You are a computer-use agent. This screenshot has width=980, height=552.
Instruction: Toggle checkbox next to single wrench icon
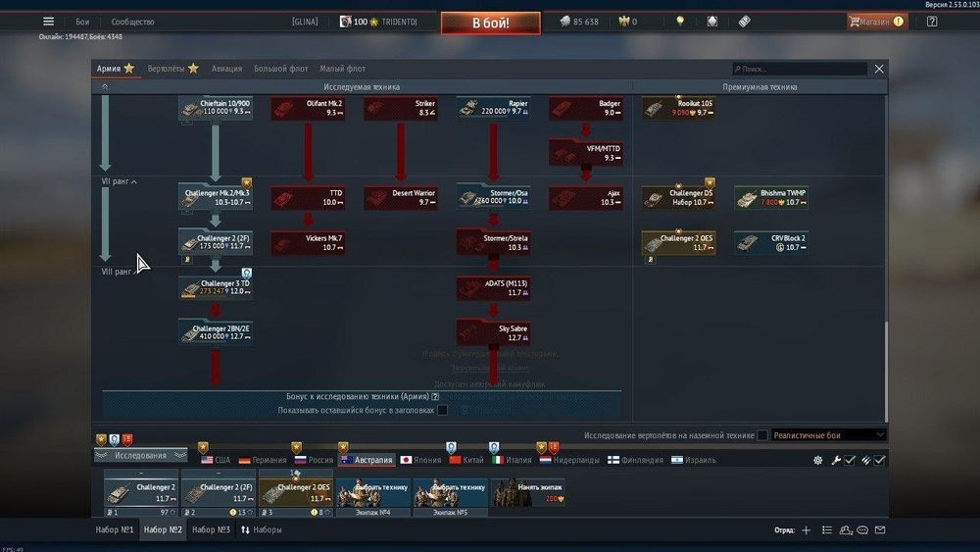pos(850,460)
